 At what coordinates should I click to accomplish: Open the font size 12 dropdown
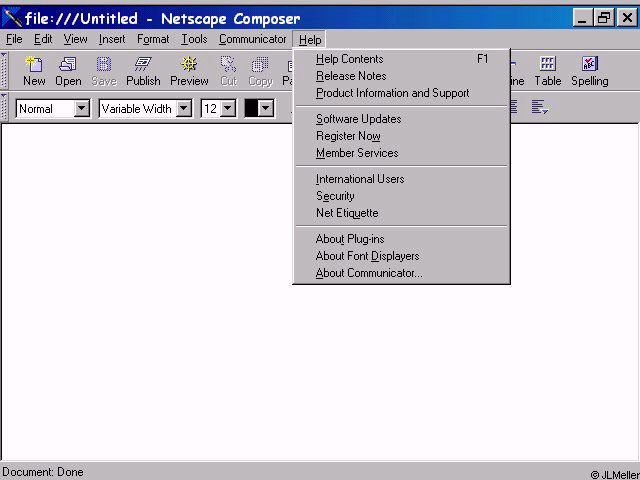228,109
